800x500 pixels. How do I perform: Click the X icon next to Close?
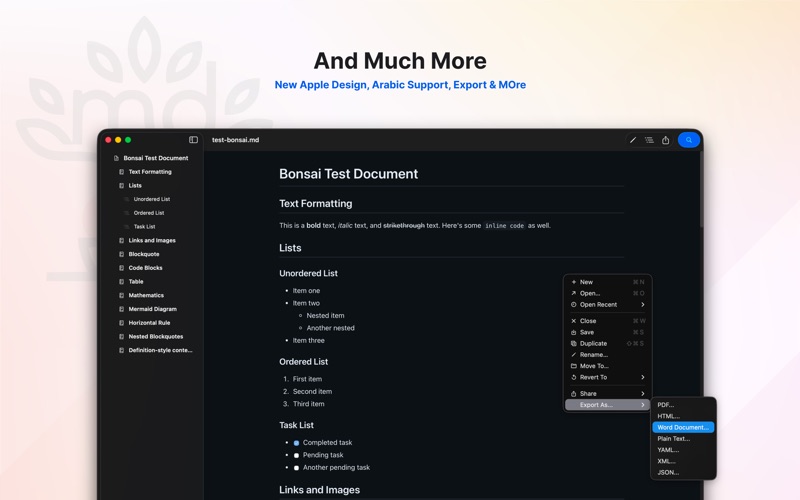(573, 321)
